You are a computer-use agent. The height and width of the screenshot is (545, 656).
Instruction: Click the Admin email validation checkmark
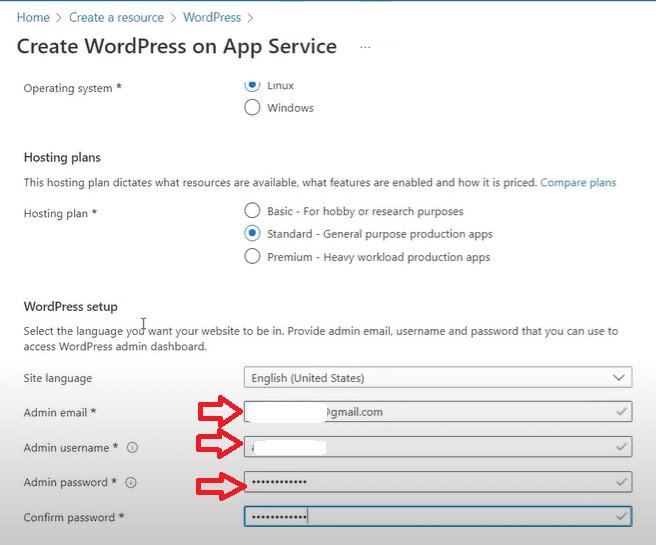click(621, 412)
